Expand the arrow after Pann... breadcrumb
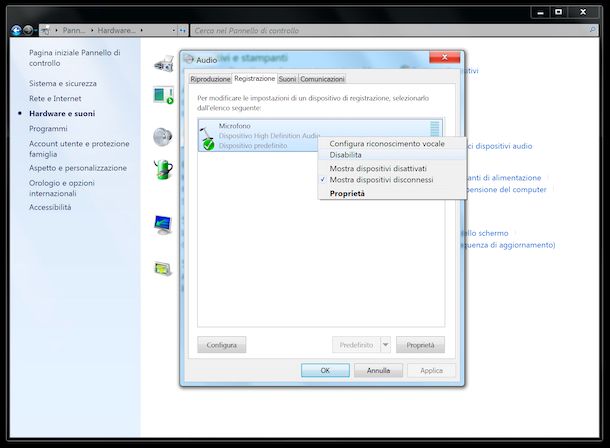Viewport: 610px width, 448px height. click(92, 30)
